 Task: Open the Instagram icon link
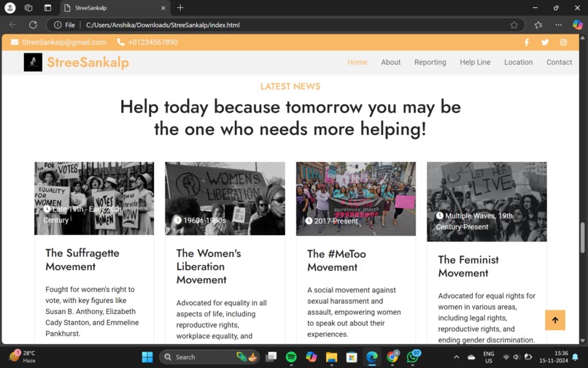(x=563, y=42)
